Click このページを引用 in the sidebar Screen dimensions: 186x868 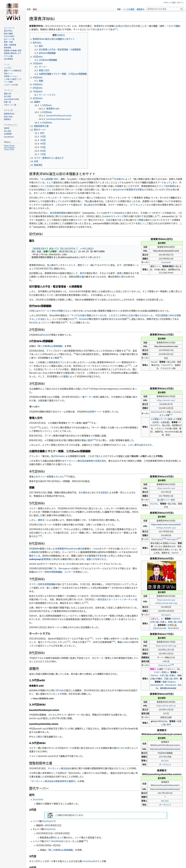tap(11, 85)
